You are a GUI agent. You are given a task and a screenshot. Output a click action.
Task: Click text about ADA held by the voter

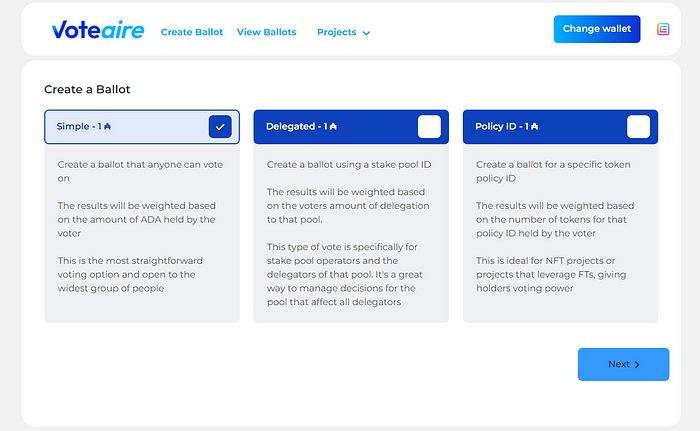137,219
